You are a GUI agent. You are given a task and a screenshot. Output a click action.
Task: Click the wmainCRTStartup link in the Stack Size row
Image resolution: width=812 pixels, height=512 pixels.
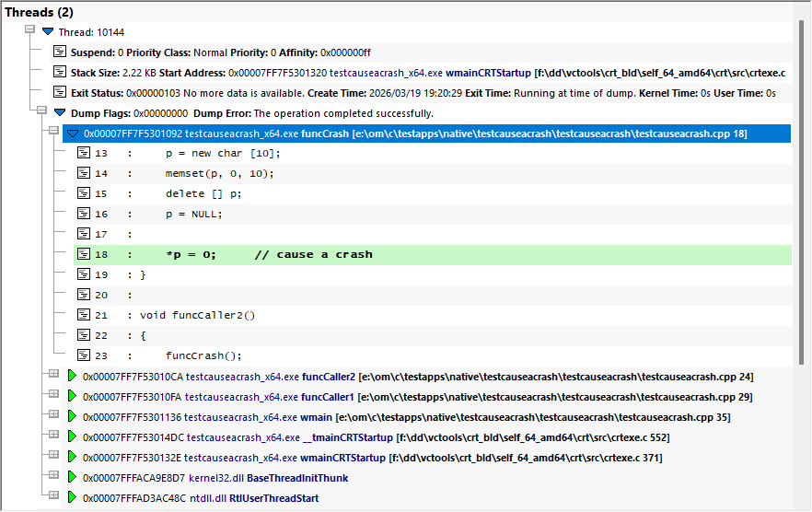(488, 73)
